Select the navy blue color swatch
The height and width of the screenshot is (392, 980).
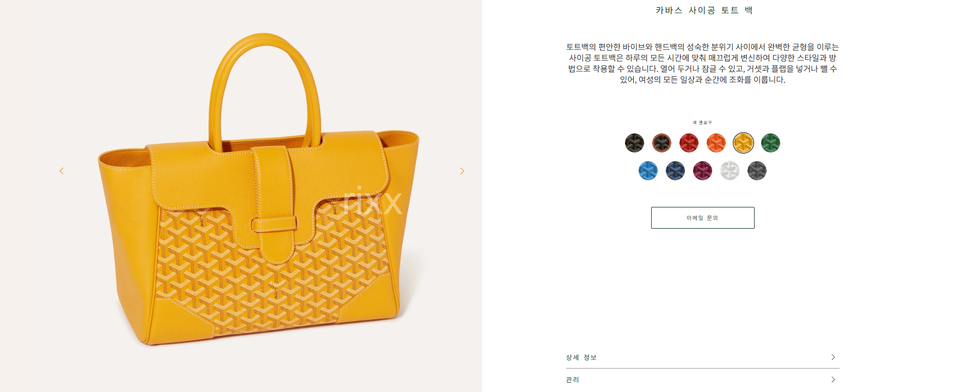675,171
